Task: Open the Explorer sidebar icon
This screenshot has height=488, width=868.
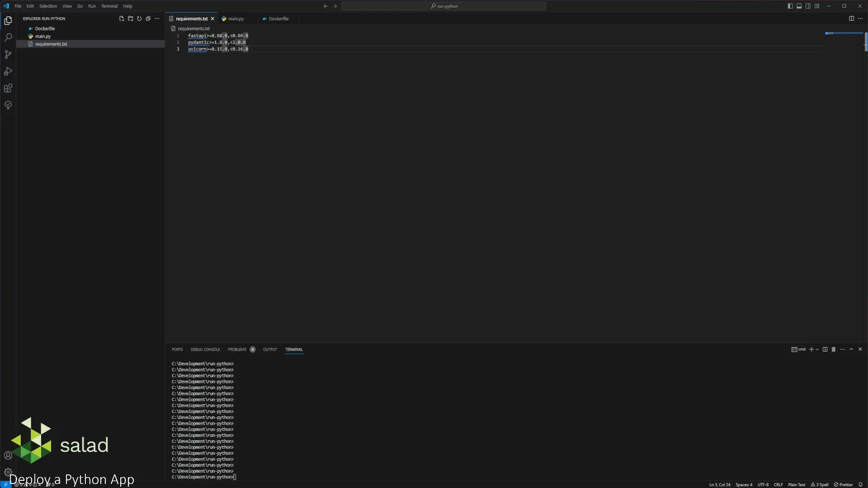Action: 8,20
